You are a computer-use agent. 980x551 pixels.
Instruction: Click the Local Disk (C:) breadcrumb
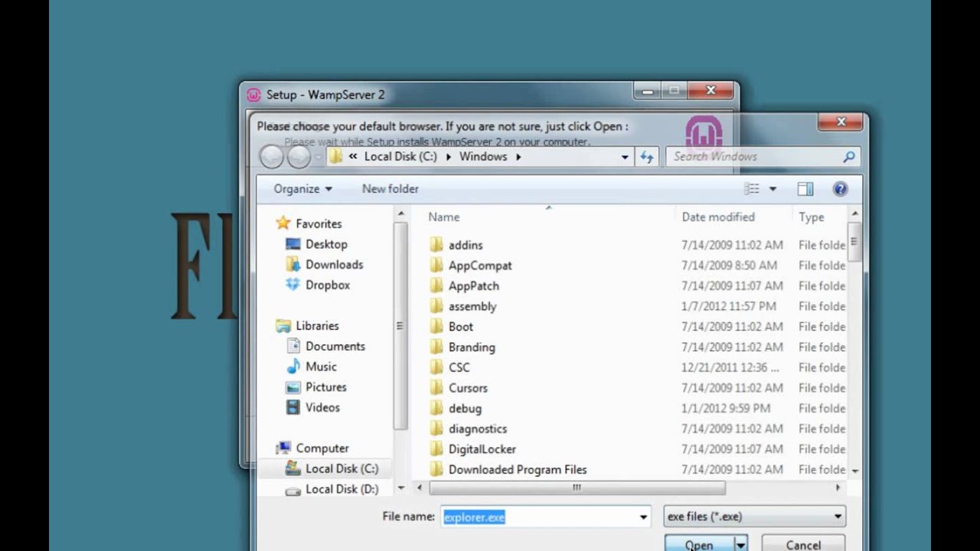(400, 156)
